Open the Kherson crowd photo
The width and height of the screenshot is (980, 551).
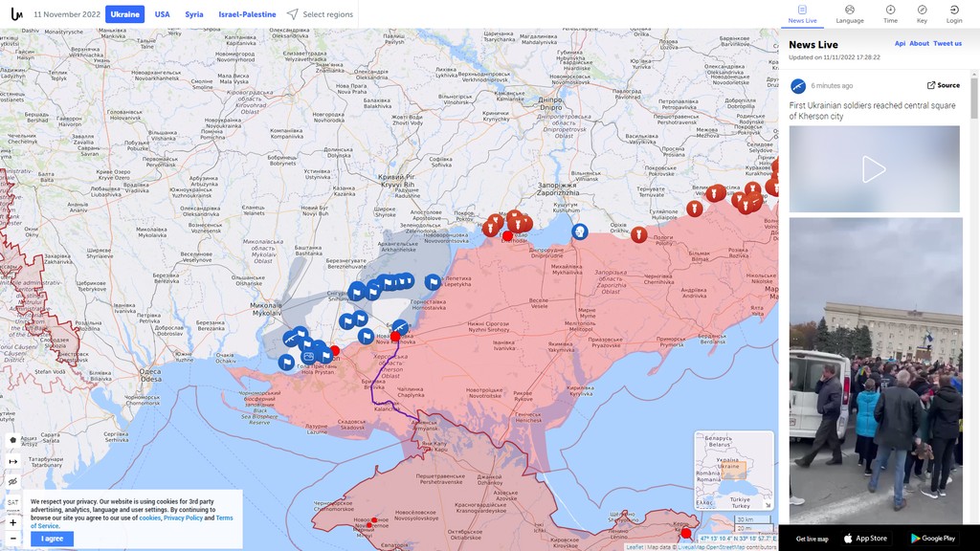click(x=875, y=370)
